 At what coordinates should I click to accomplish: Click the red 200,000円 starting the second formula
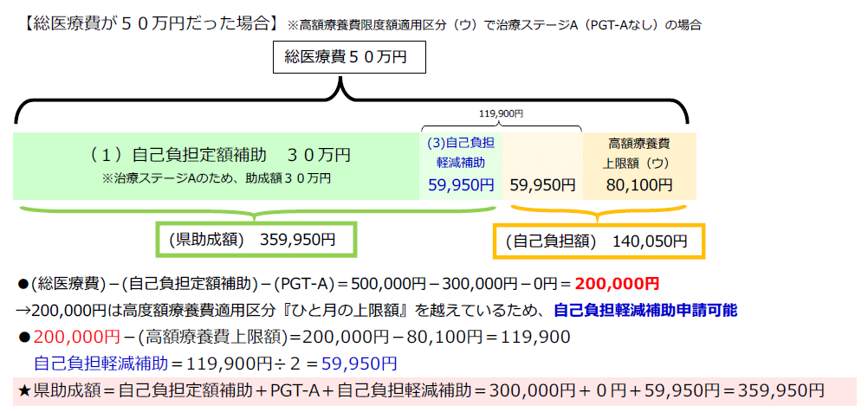(76, 336)
